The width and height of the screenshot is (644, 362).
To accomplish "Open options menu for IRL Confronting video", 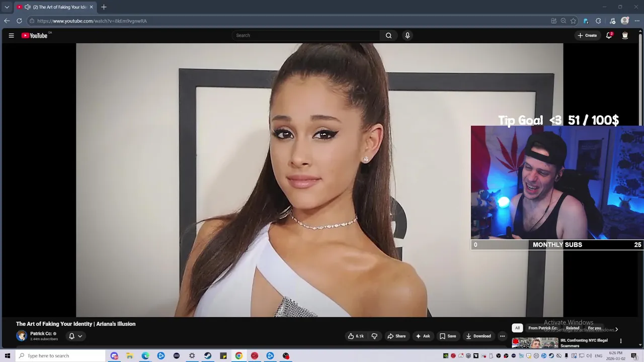I will pos(620,341).
